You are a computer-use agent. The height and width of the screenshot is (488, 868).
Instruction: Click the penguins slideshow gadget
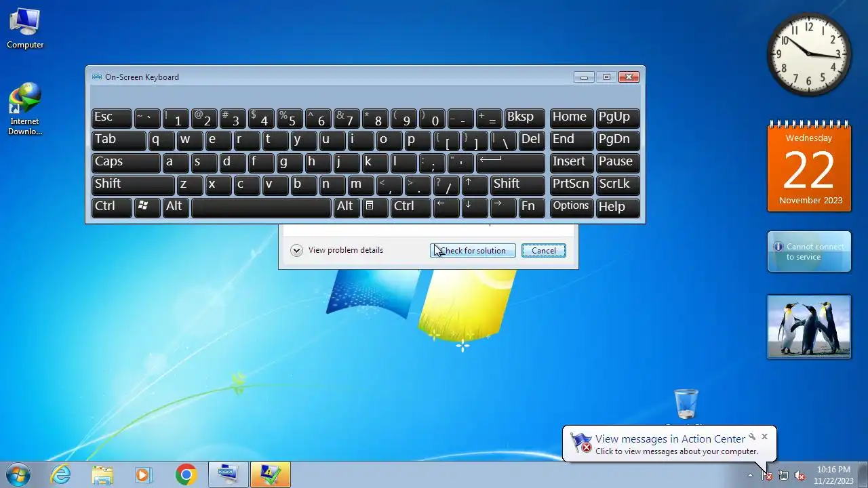point(809,327)
